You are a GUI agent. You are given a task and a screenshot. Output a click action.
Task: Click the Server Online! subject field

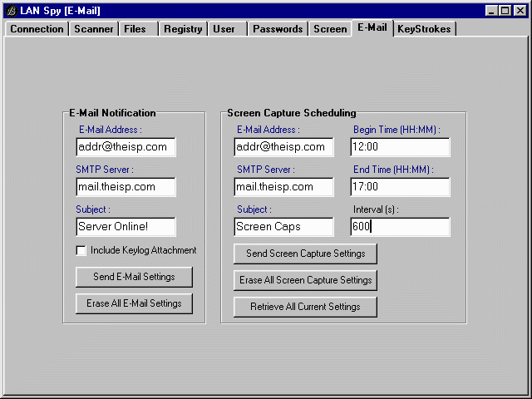click(125, 227)
